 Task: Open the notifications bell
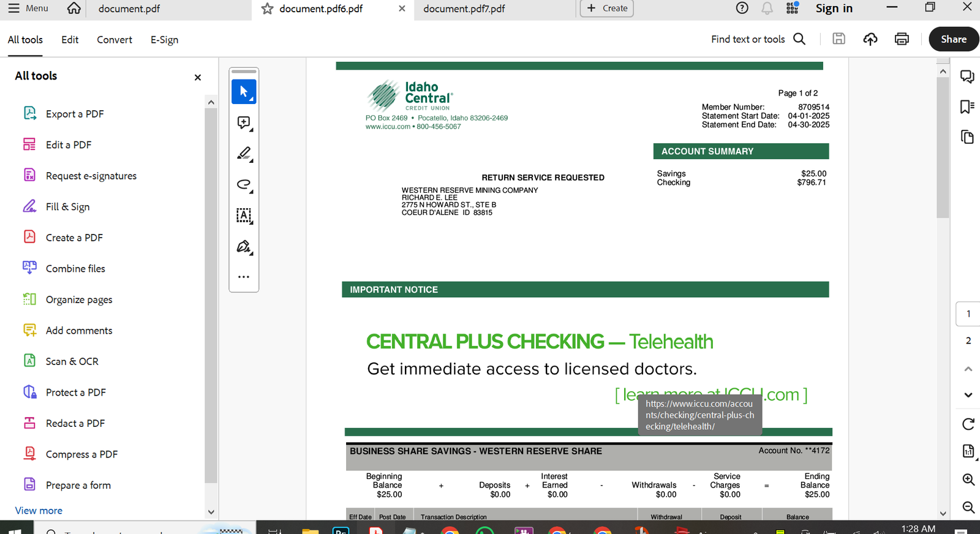(x=767, y=8)
